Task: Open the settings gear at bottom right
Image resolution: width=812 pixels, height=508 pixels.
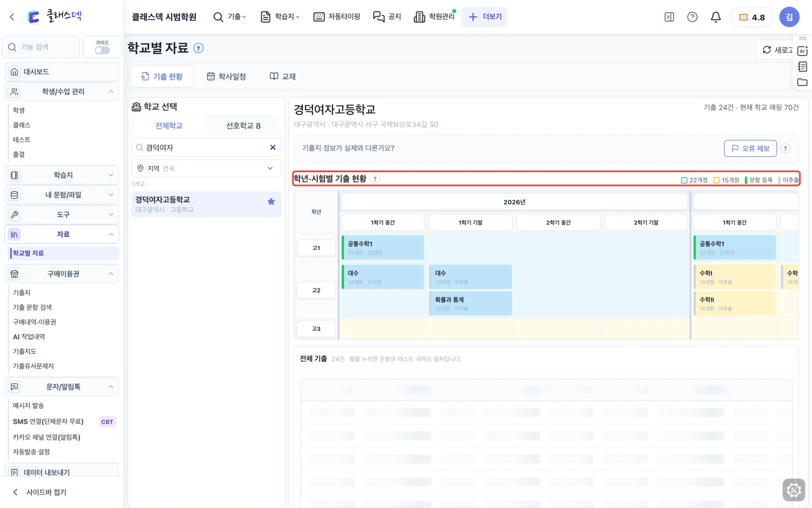Action: tap(794, 490)
